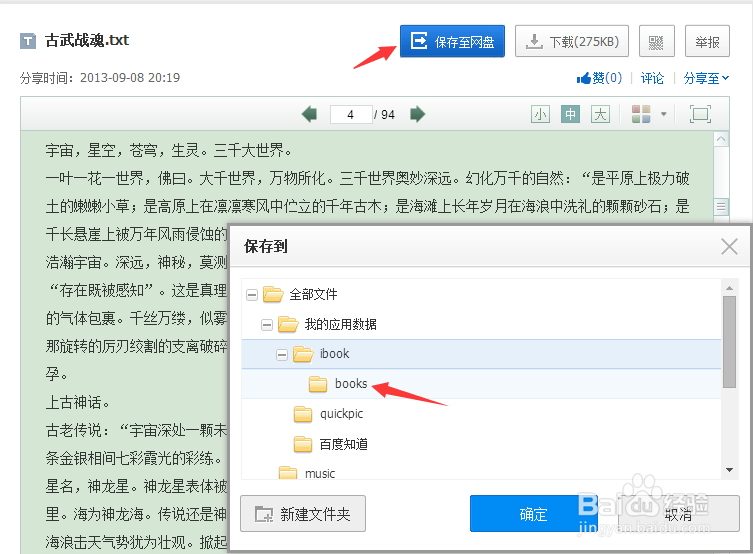This screenshot has width=753, height=554.
Task: Click the share time 2013-09-08 20:19
Action: [x=130, y=78]
